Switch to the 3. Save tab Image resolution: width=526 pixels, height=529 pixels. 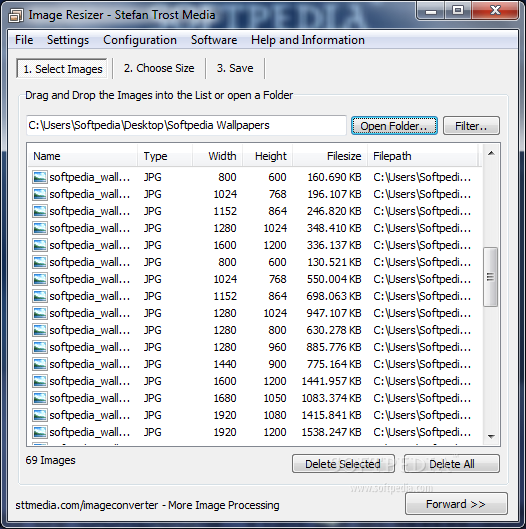tap(235, 68)
